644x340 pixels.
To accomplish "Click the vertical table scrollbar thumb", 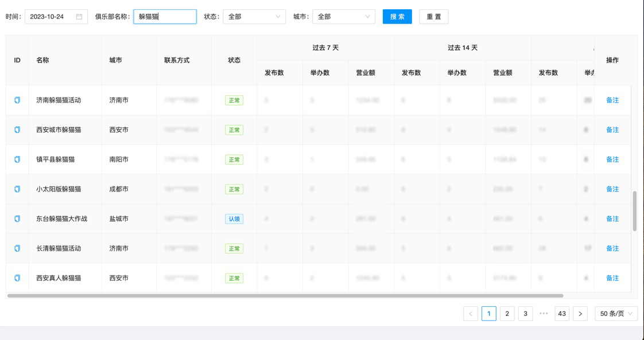I will [x=635, y=211].
